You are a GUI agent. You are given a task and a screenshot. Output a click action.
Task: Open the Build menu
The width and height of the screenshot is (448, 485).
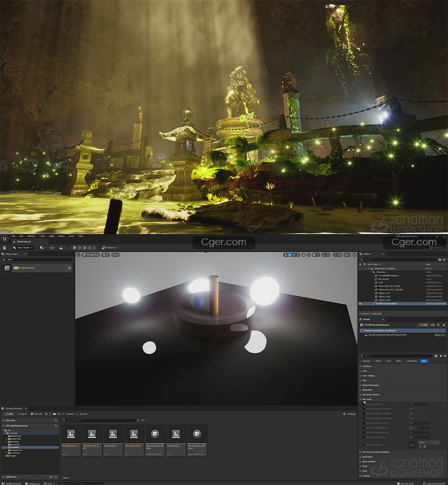[x=51, y=236]
